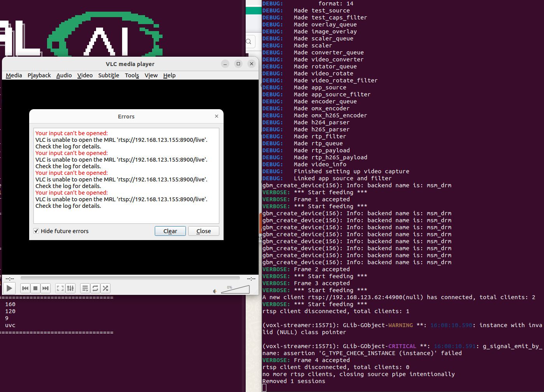Screen dimensions: 544x392
Task: Click 'uvc' text in left terminal
Action: point(10,325)
